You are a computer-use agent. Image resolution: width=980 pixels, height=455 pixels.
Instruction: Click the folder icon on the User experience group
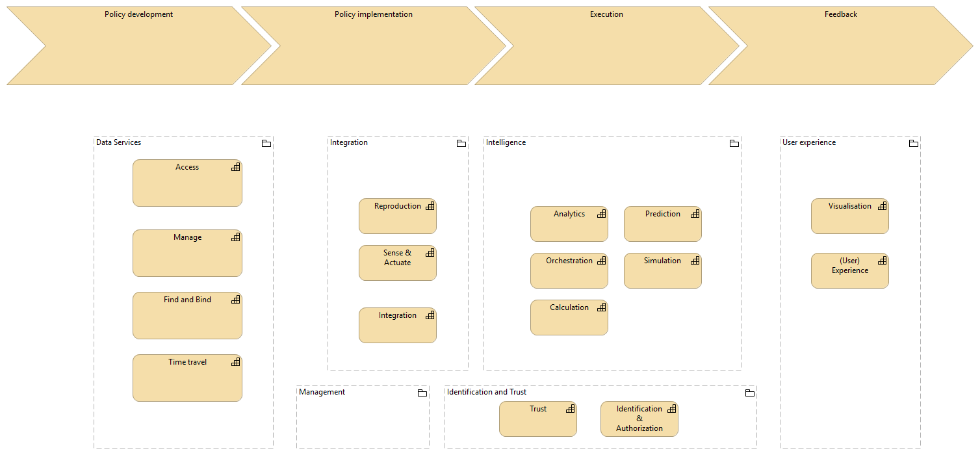coord(914,143)
